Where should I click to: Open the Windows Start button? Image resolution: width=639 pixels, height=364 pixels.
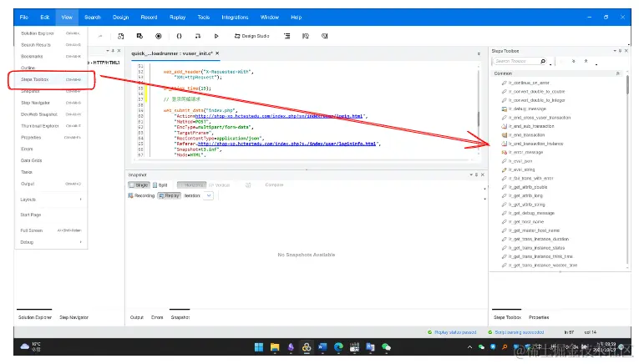click(259, 347)
